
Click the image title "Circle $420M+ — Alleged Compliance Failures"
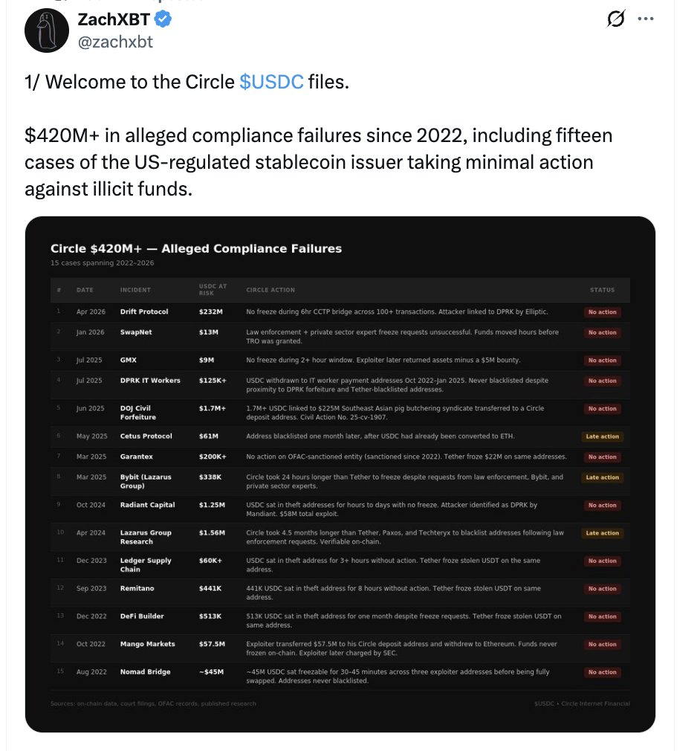pos(196,248)
